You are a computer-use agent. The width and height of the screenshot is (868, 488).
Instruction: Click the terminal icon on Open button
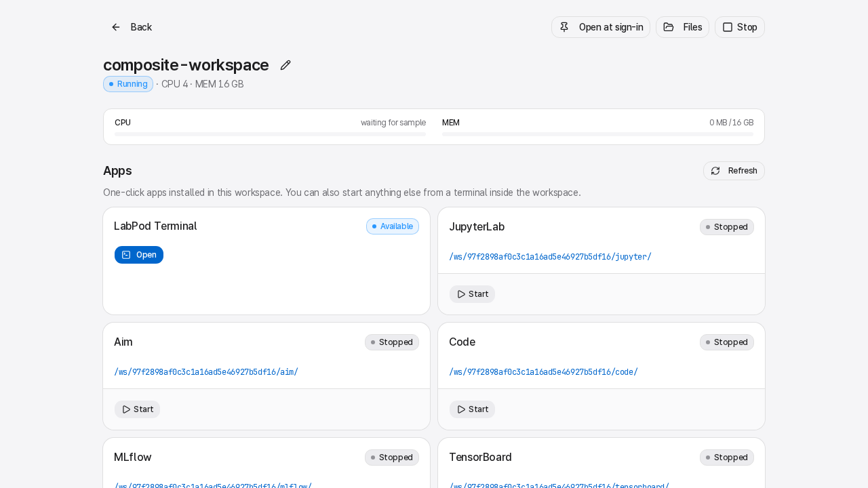(x=126, y=255)
